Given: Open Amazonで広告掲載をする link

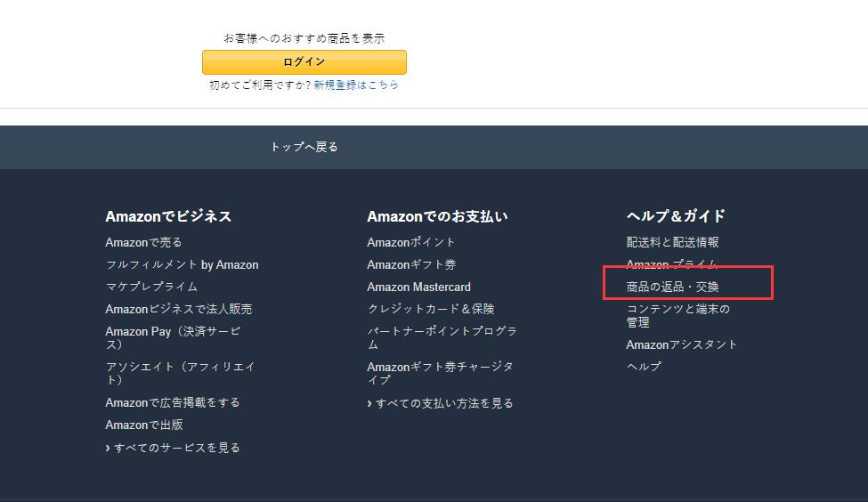Looking at the screenshot, I should pos(172,402).
